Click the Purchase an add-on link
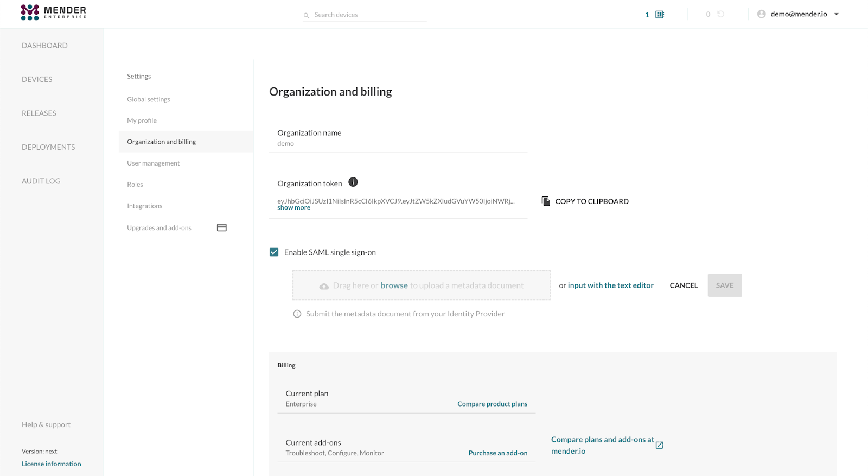Image resolution: width=868 pixels, height=476 pixels. [497, 453]
